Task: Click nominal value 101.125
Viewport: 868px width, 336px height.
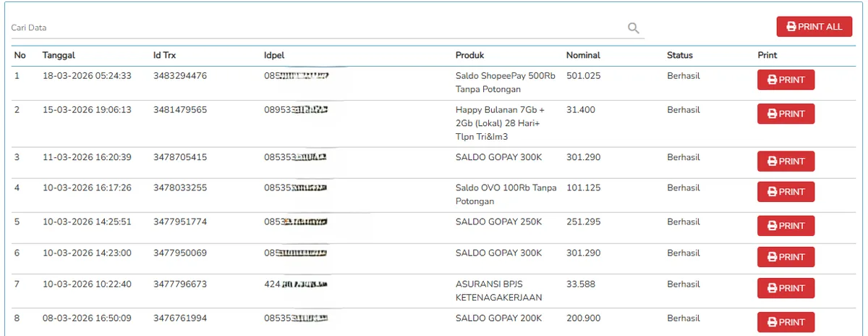Action: (584, 188)
